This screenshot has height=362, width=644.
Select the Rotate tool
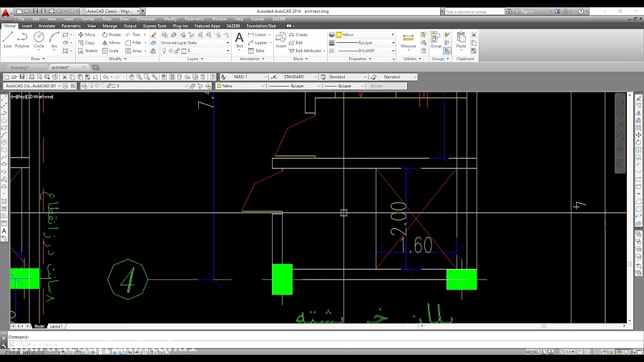click(x=112, y=34)
